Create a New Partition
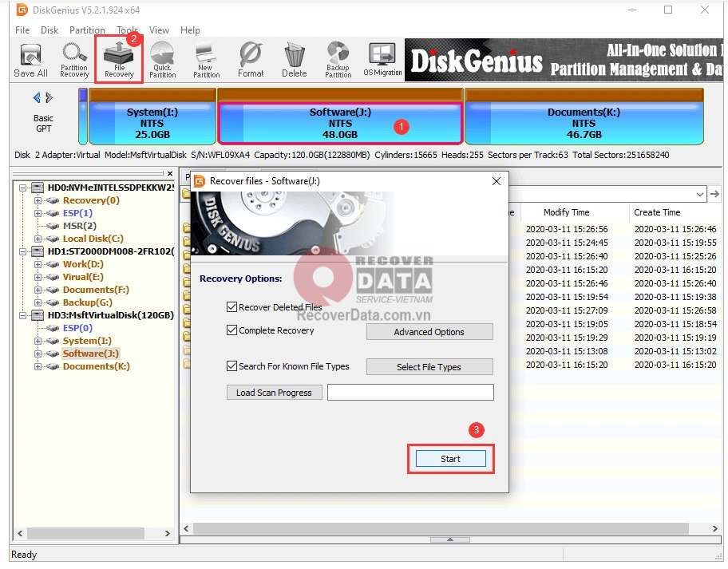This screenshot has height=569, width=728. coord(206,61)
